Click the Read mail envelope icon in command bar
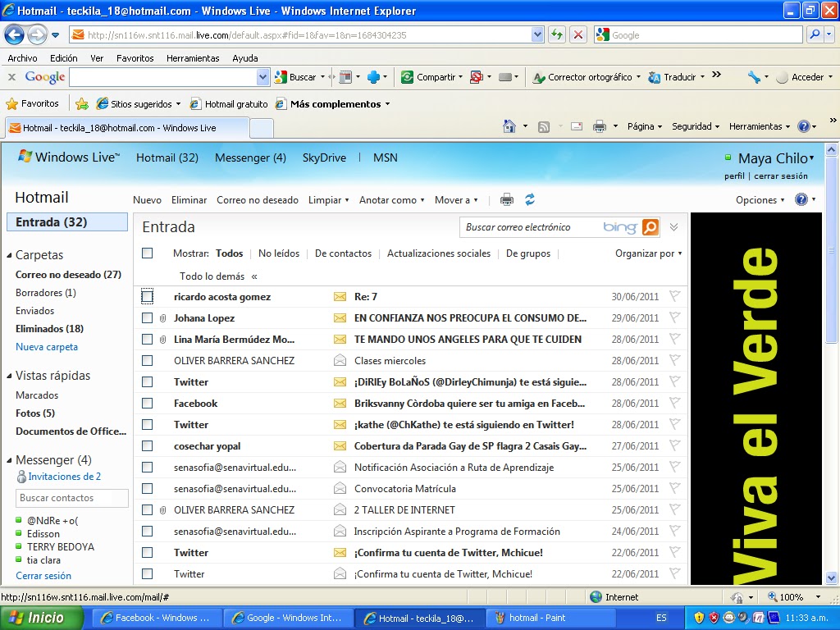Viewport: 840px width, 630px height. pos(577,127)
